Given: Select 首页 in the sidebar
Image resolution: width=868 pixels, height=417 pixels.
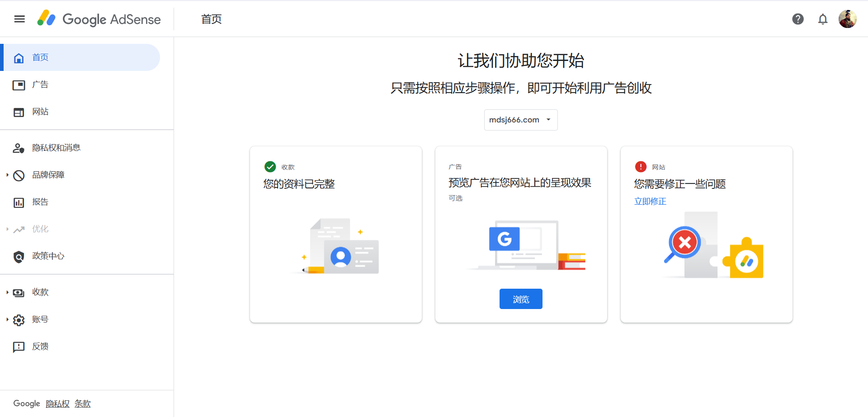Looking at the screenshot, I should (80, 57).
